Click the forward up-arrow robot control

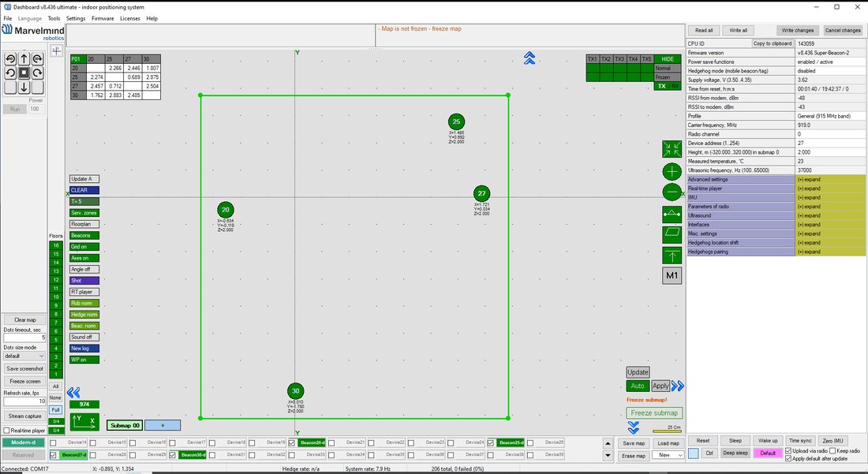(24, 58)
